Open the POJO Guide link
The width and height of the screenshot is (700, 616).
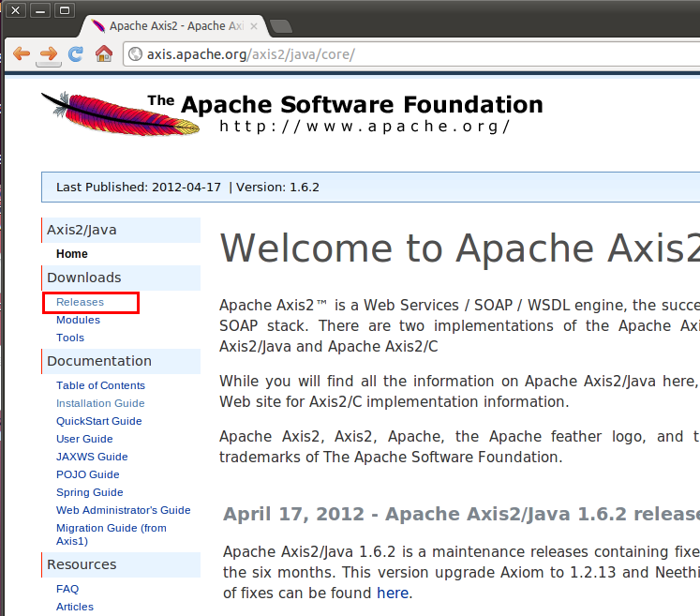coord(88,474)
